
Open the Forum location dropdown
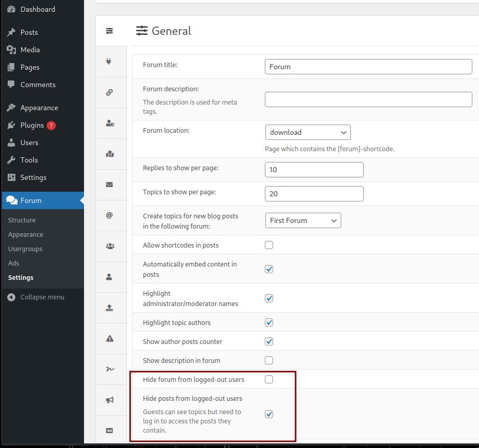point(307,132)
